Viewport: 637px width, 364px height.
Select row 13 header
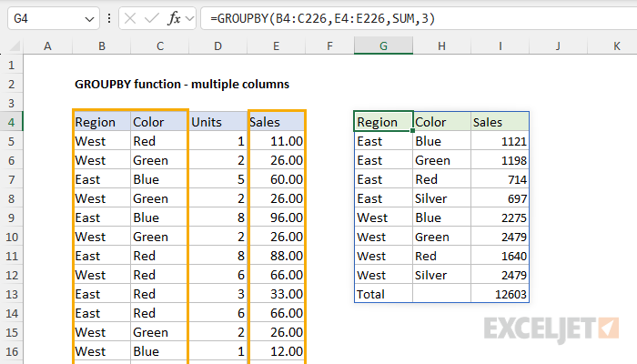(x=11, y=294)
